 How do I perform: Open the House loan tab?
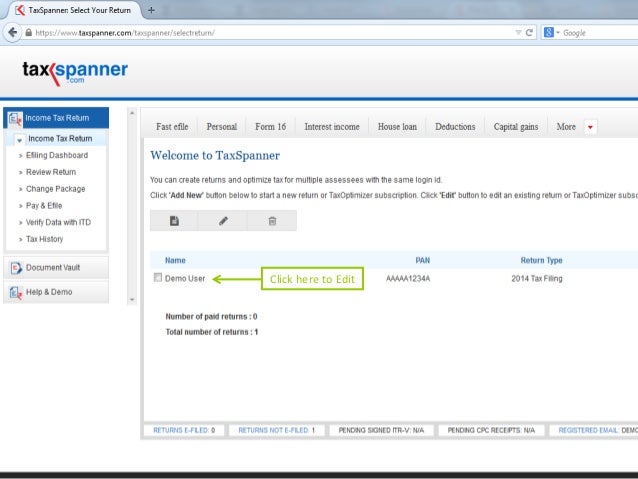398,127
